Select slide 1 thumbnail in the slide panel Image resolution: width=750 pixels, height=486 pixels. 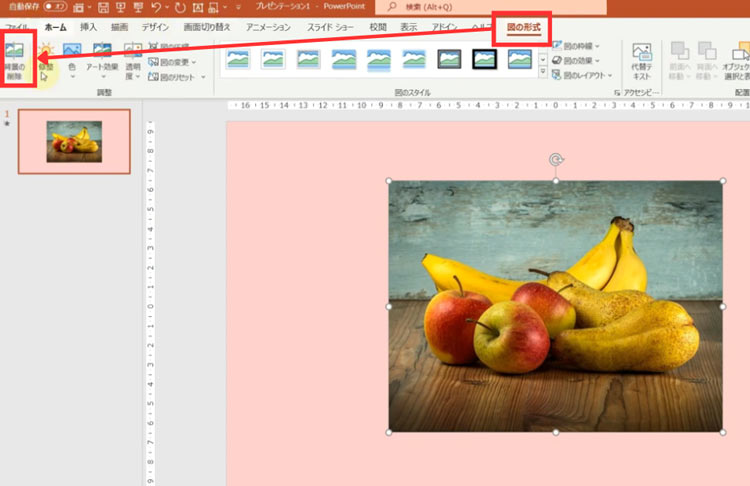coord(74,141)
